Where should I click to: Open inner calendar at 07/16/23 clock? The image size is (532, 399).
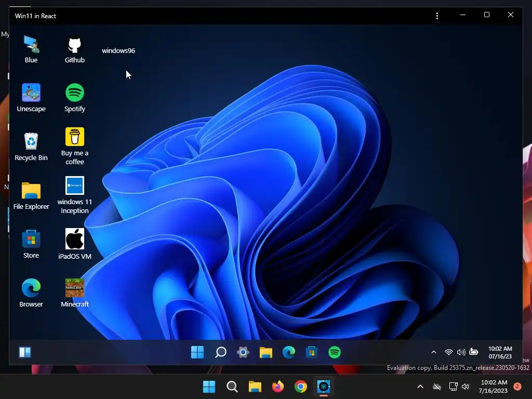click(500, 353)
